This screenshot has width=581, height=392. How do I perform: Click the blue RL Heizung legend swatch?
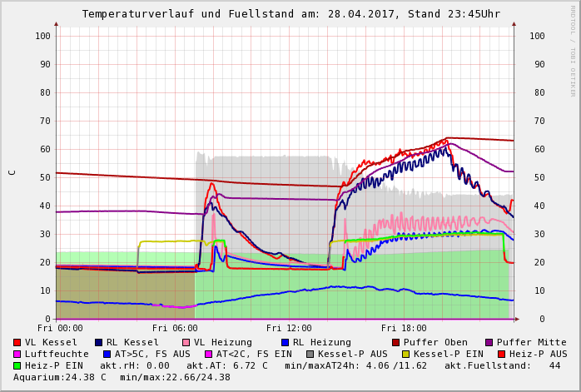tap(285, 342)
